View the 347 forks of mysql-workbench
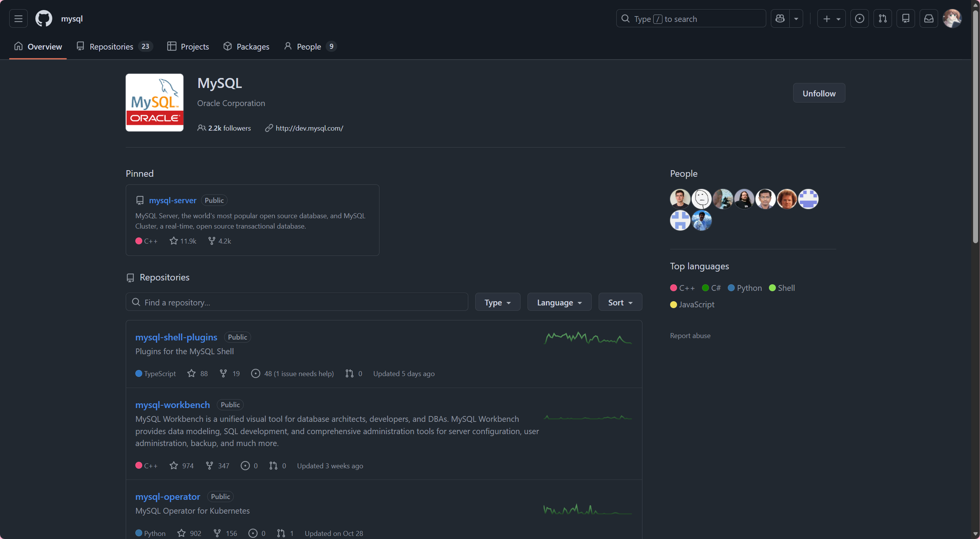 pos(218,466)
